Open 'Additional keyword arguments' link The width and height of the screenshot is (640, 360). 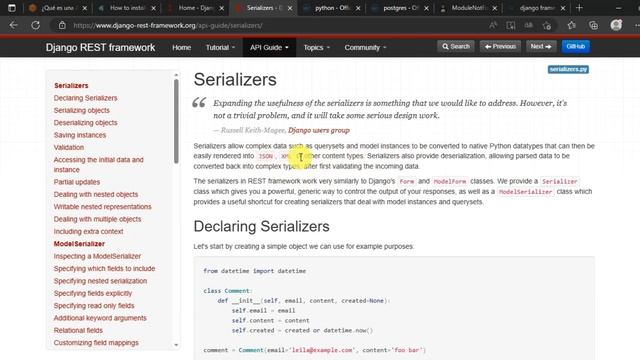coord(100,318)
